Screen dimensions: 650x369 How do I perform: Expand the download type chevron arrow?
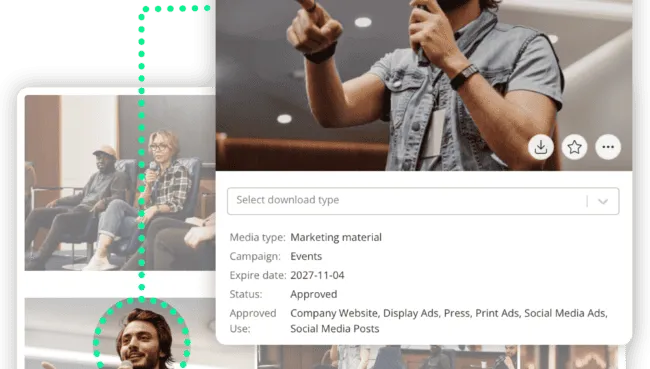(x=603, y=201)
